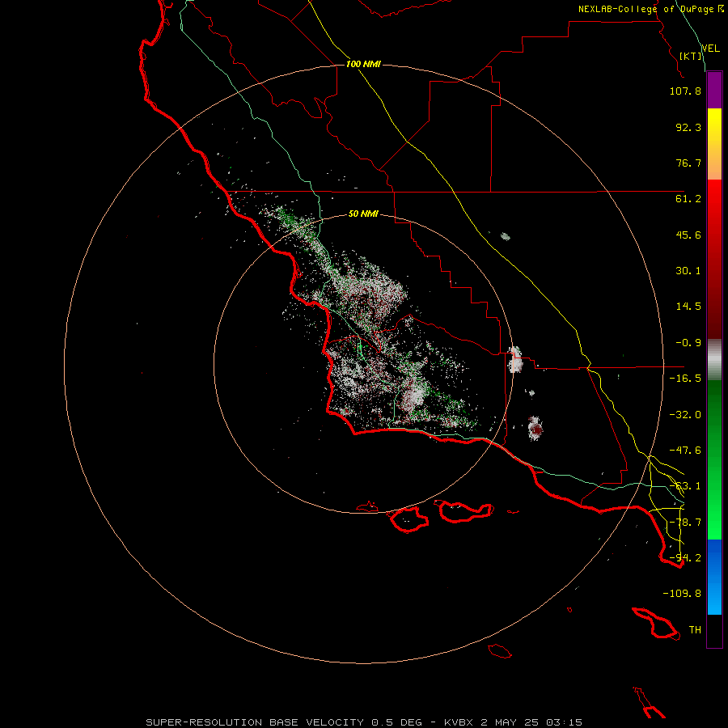Click the Super-Resolution Base Velocity caption
This screenshot has height=728, width=728.
(363, 722)
